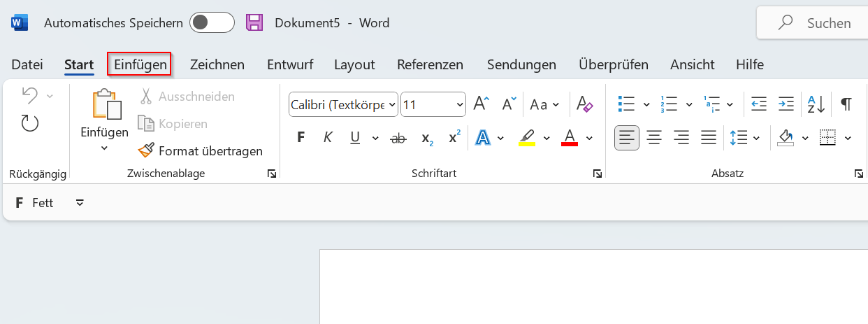Click the sort A to Z icon
Viewport: 868px width, 324px height.
click(x=816, y=104)
